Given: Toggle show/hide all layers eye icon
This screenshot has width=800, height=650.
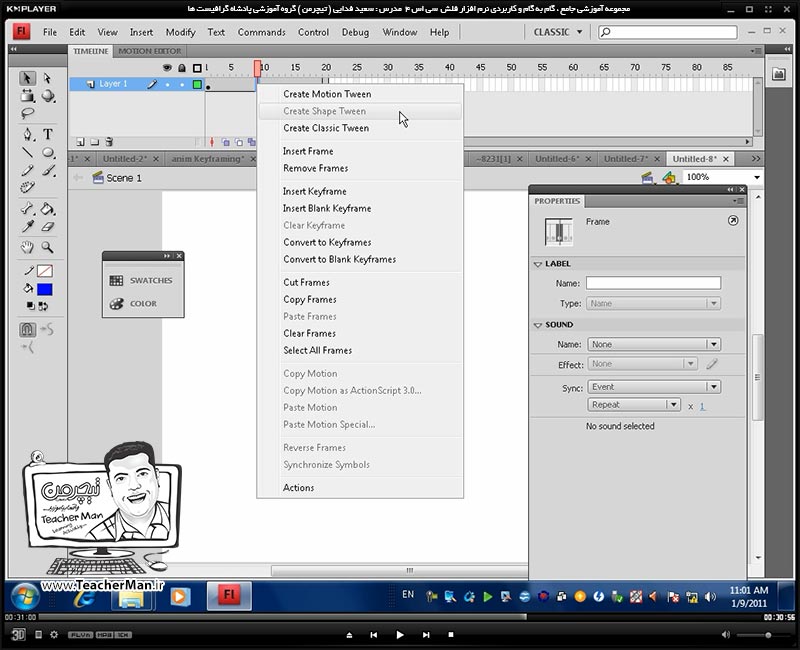Looking at the screenshot, I should pyautogui.click(x=167, y=67).
